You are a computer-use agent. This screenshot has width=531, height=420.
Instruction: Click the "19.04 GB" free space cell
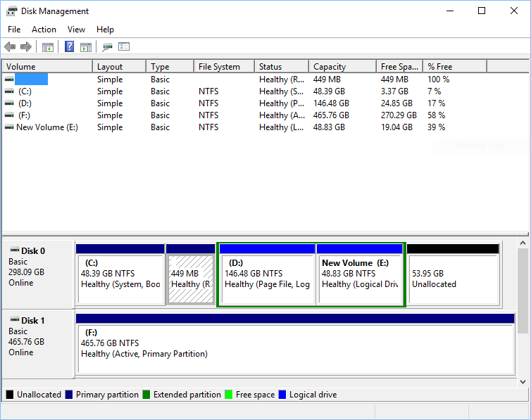click(x=396, y=127)
